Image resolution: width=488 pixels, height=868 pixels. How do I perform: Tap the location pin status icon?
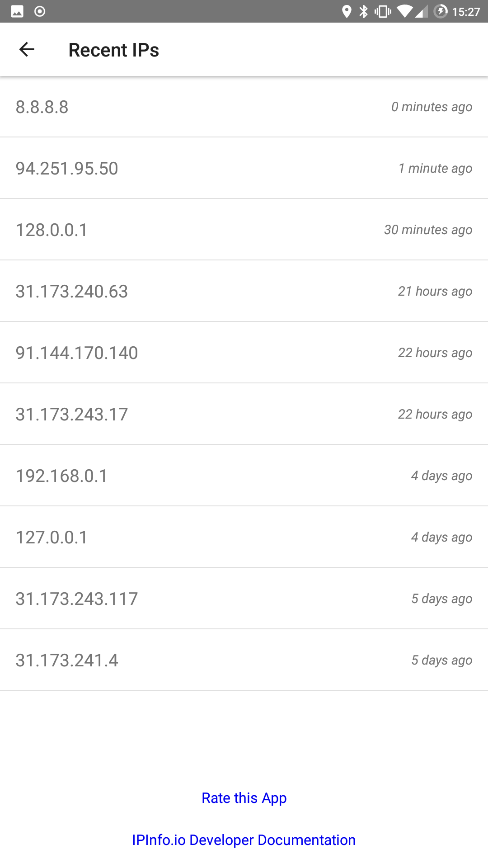(x=347, y=11)
